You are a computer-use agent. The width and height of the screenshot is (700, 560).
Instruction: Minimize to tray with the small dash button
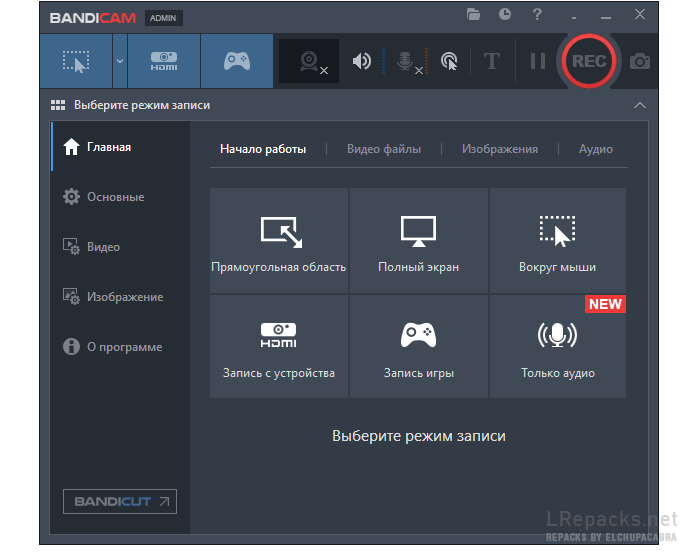click(x=574, y=18)
